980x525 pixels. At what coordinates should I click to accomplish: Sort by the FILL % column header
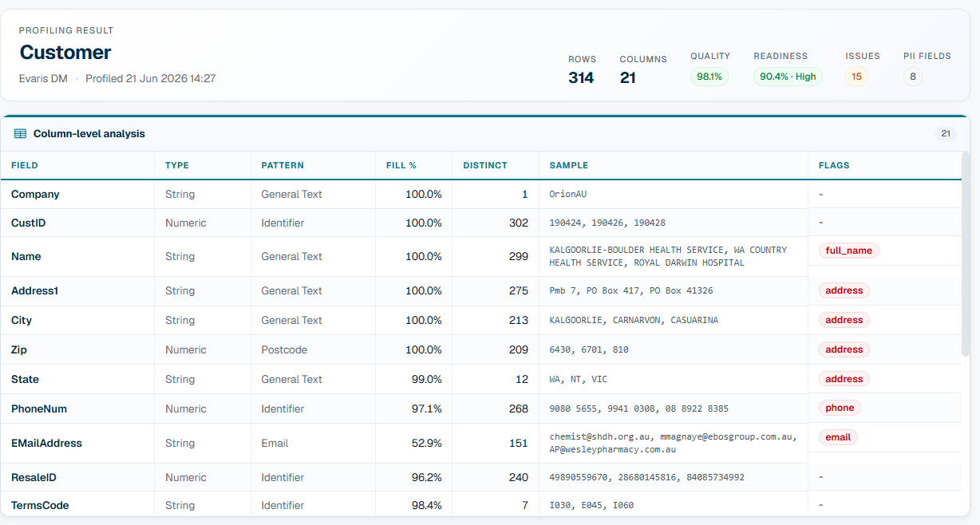pyautogui.click(x=401, y=166)
